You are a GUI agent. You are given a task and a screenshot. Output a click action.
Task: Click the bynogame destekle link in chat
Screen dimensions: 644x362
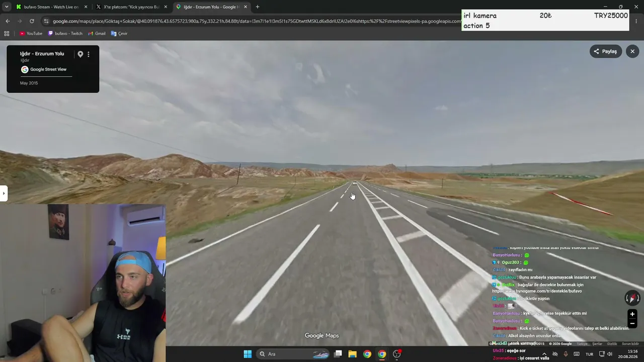point(537,291)
